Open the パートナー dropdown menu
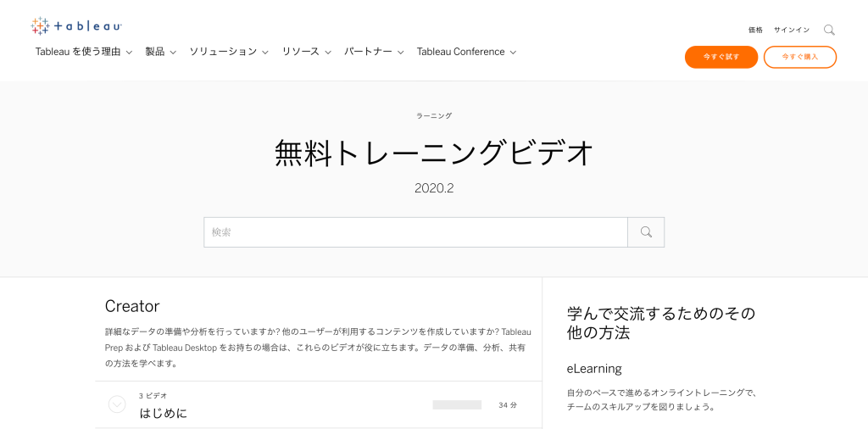 [x=374, y=52]
